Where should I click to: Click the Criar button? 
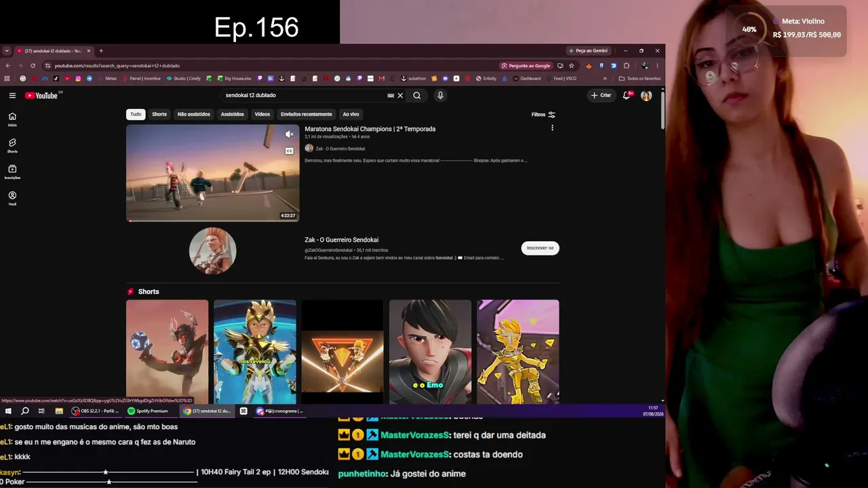(x=601, y=96)
